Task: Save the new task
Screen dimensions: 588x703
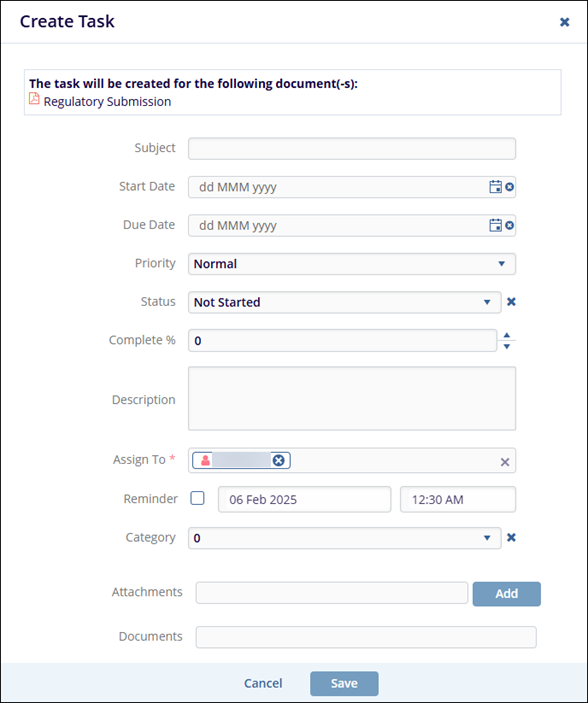Action: 344,683
